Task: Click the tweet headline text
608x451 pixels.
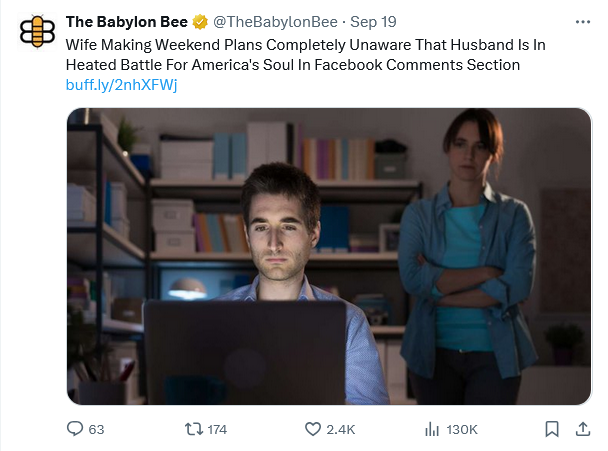Action: coord(292,54)
